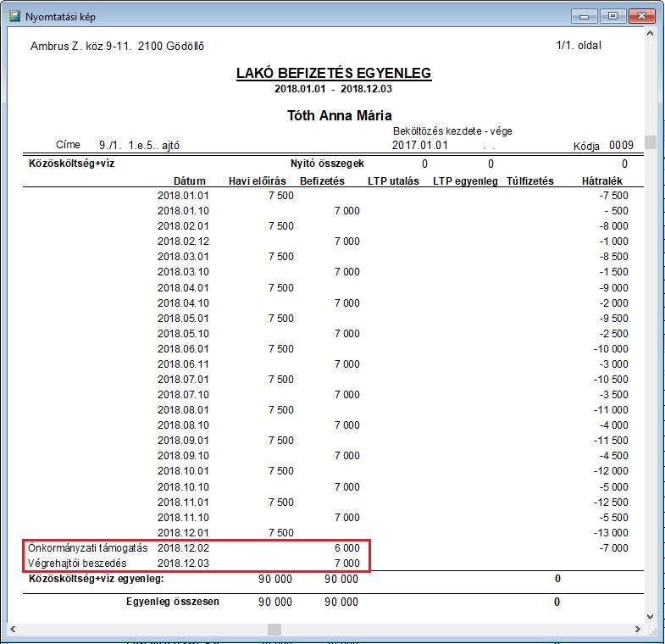Screen dimensions: 665x644
Task: Close the Nyomtatási kép window
Action: pos(642,15)
